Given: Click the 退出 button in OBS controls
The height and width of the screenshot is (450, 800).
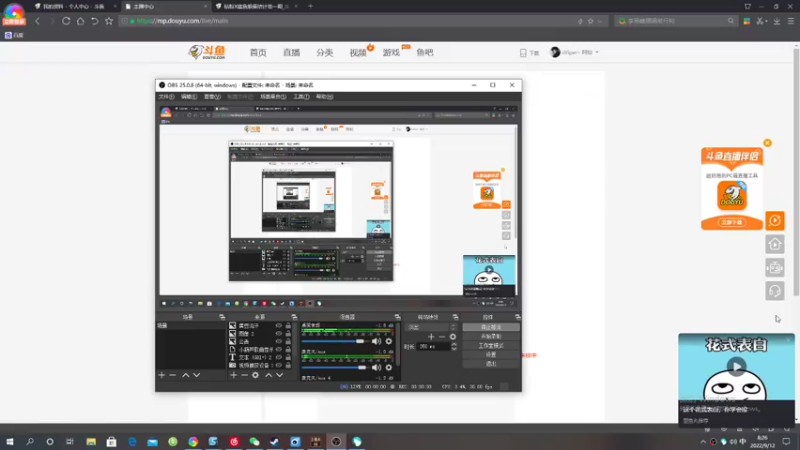Looking at the screenshot, I should click(x=491, y=364).
